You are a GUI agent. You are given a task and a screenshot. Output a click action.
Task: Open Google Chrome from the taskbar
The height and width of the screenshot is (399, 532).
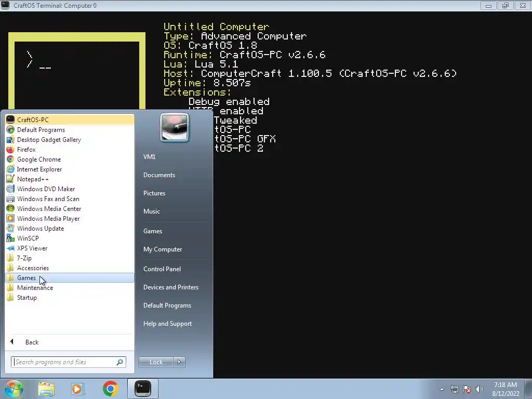click(x=110, y=389)
